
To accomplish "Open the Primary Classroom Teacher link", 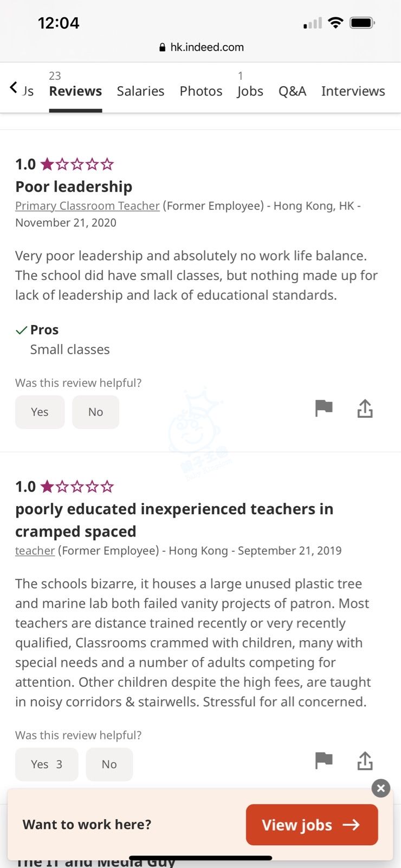I will [87, 206].
